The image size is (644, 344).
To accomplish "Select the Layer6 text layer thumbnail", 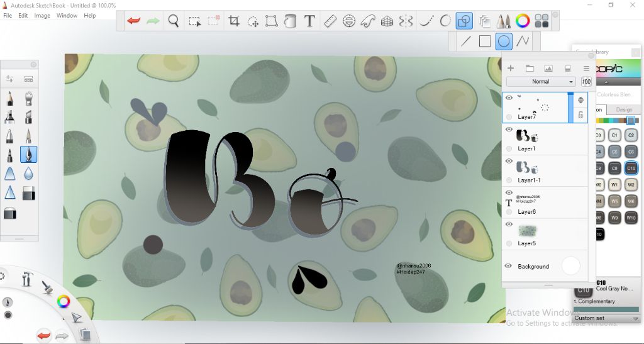I will click(528, 199).
